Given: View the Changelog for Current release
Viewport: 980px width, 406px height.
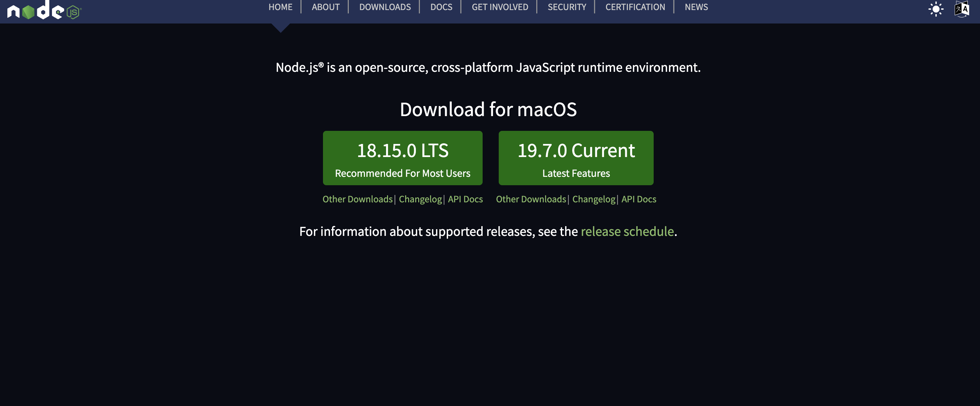Looking at the screenshot, I should coord(594,199).
